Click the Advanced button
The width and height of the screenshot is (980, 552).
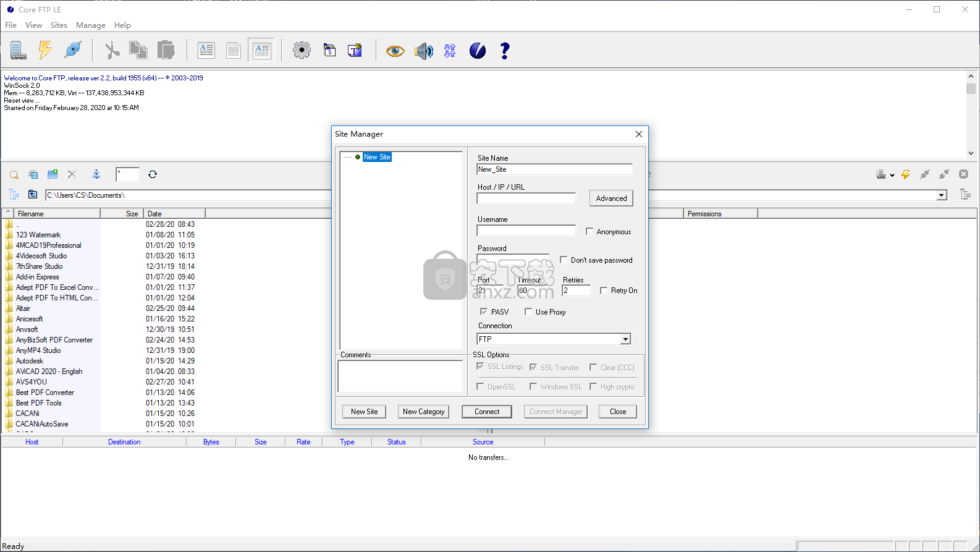click(x=611, y=198)
